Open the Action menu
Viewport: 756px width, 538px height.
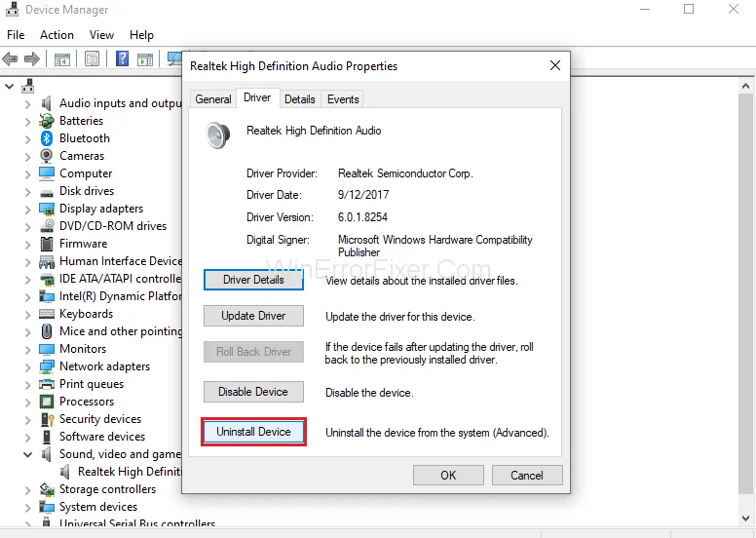(x=57, y=35)
